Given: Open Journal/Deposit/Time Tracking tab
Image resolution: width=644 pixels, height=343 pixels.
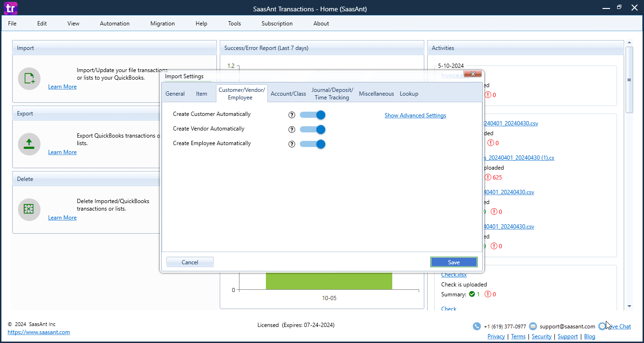Looking at the screenshot, I should point(332,93).
